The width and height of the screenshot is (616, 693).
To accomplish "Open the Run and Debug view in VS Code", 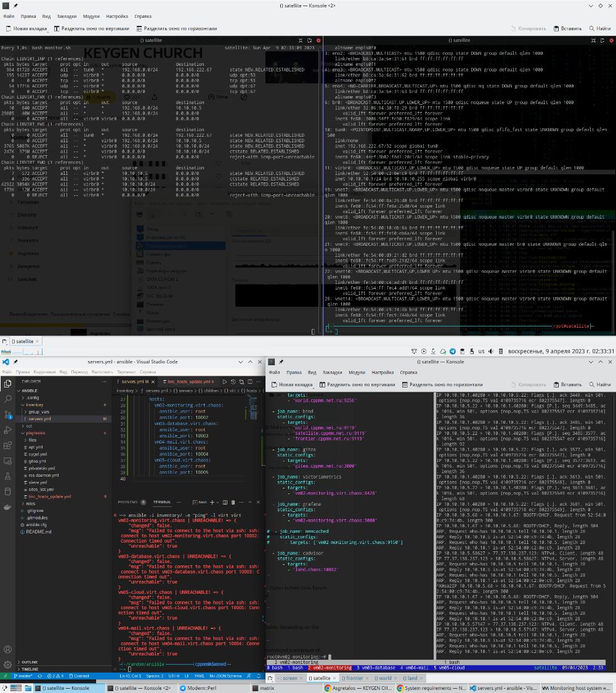I will point(7,430).
